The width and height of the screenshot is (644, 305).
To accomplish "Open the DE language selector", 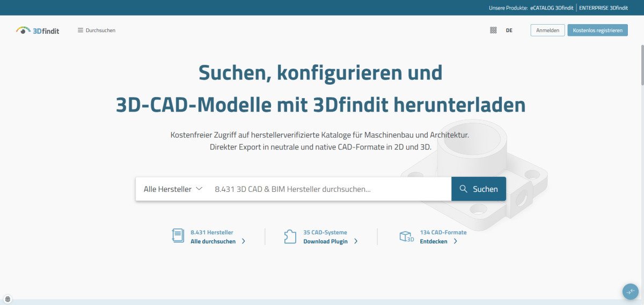I will 509,31.
